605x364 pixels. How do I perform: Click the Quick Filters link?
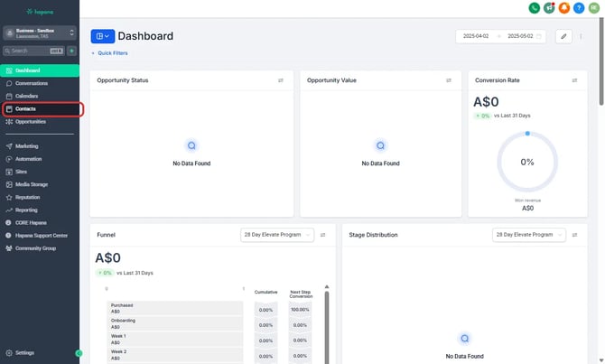click(110, 53)
